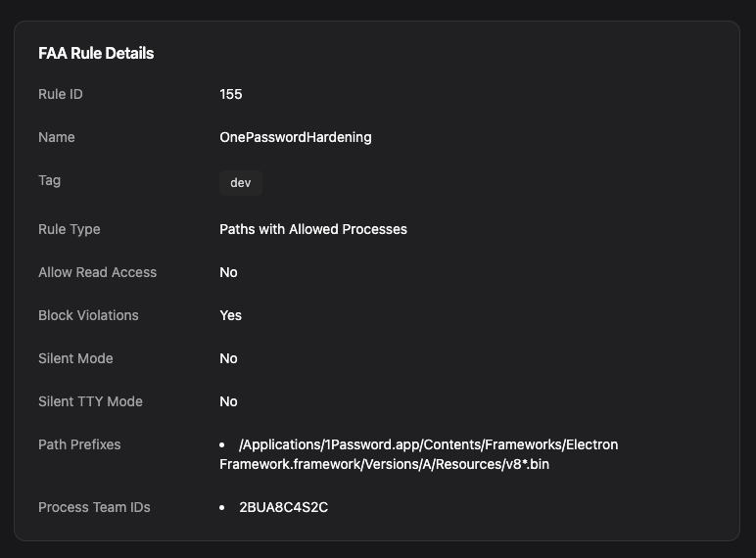Screen dimensions: 756x558
Task: Click the Path Prefixes label
Action: (79, 444)
